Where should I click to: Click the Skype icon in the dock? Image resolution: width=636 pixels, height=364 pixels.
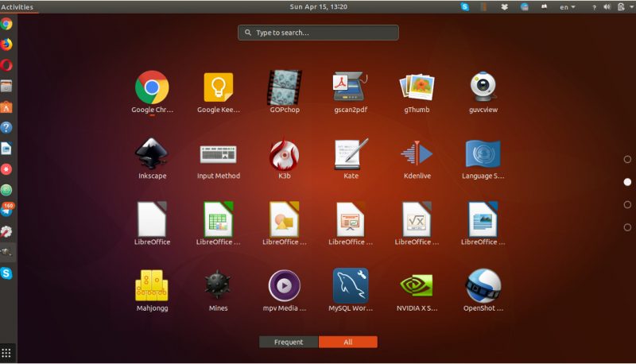point(6,273)
